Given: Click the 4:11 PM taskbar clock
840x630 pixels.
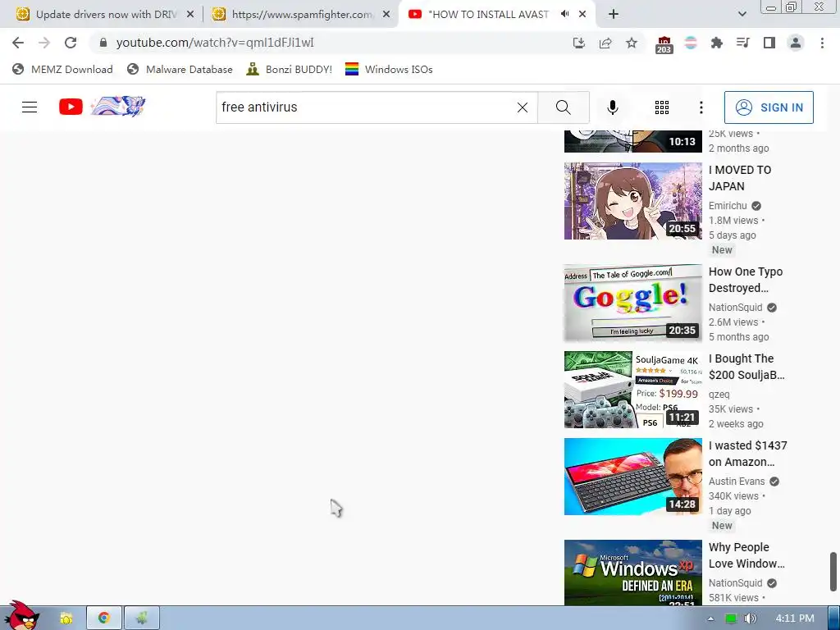Looking at the screenshot, I should coord(794,619).
